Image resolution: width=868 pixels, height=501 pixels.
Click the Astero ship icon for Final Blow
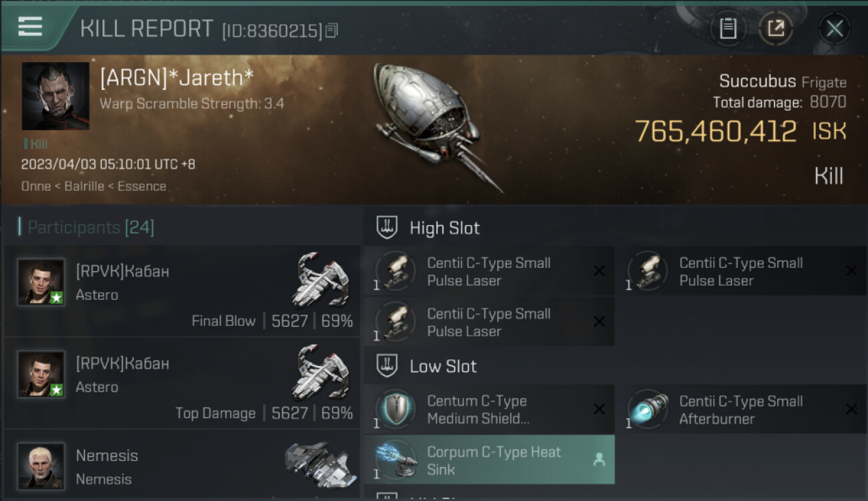[321, 279]
